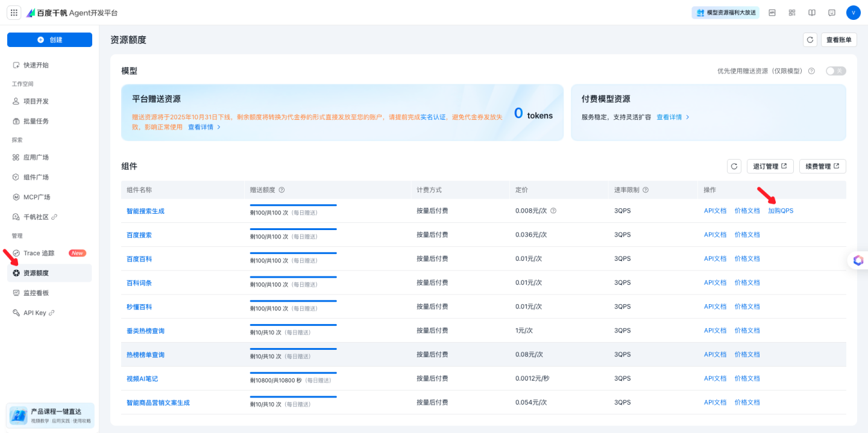The width and height of the screenshot is (868, 433).
Task: Refresh the 组件 table with reload icon
Action: tap(734, 166)
